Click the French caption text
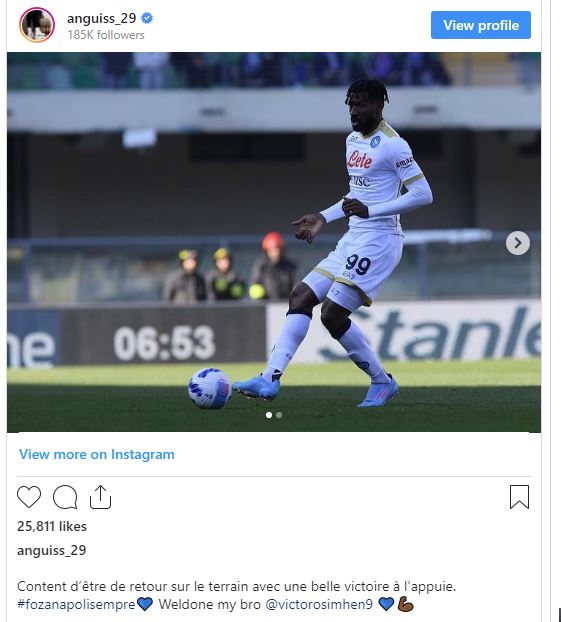Image resolution: width=561 pixels, height=622 pixels. coord(236,586)
